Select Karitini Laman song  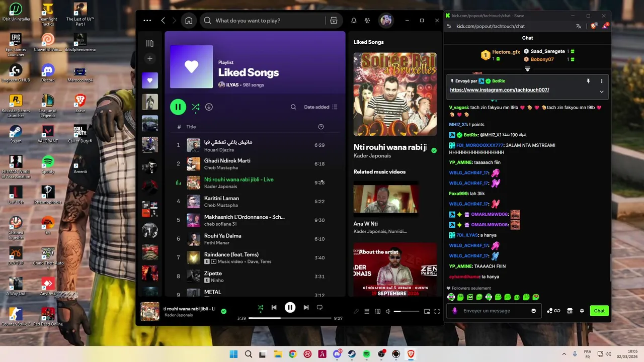pyautogui.click(x=221, y=198)
